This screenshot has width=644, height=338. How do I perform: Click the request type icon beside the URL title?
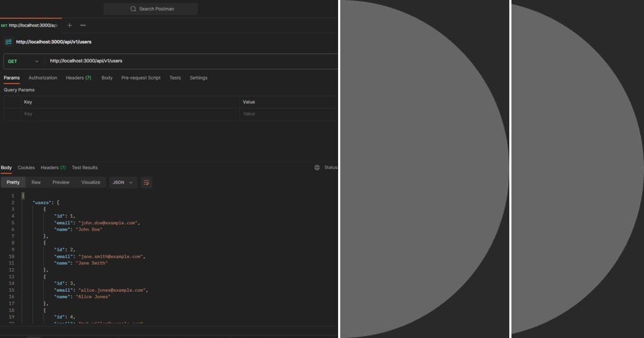pos(9,41)
